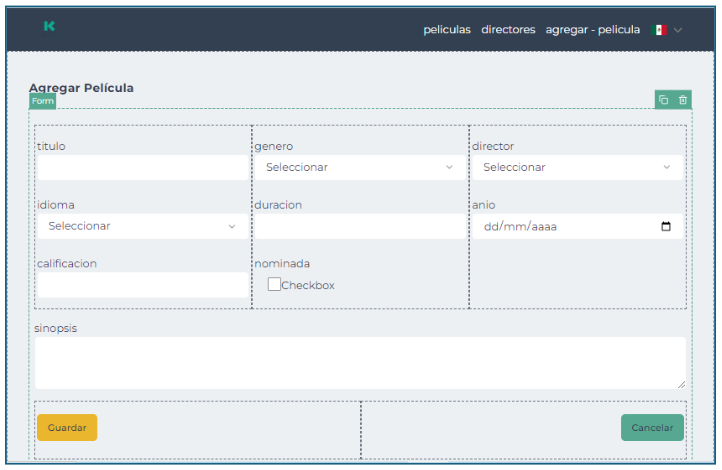Expand the genero Seleccionar dropdown
This screenshot has height=470, width=722.
coord(359,168)
